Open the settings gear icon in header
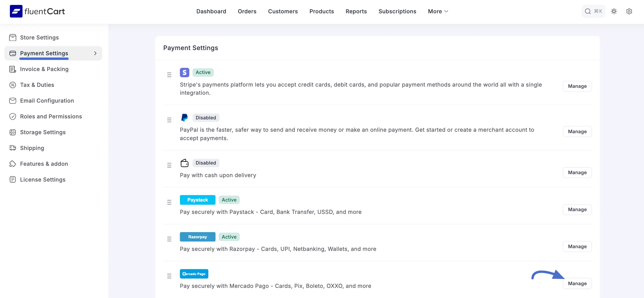This screenshot has height=298, width=644. [629, 11]
